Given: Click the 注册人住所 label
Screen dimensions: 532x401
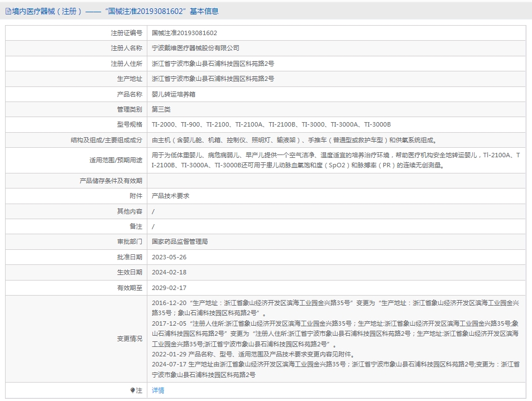Looking at the screenshot, I should [x=127, y=64].
